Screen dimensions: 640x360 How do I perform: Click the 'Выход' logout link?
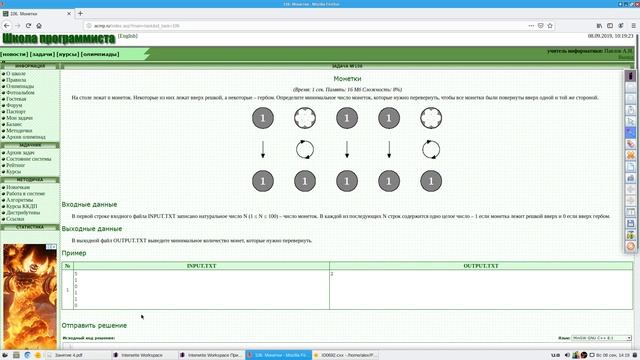point(625,57)
